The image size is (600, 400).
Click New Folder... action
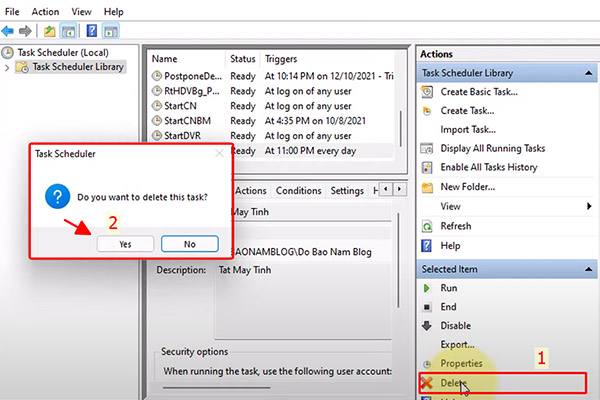pyautogui.click(x=468, y=187)
